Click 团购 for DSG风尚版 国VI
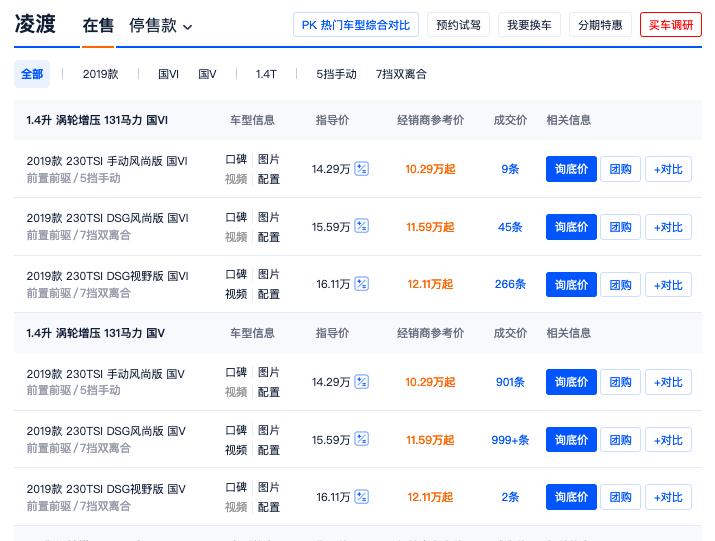715x541 pixels. click(620, 227)
